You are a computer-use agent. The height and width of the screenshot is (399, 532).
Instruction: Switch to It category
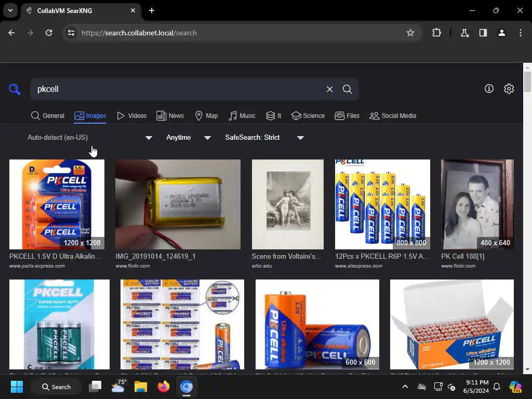[273, 116]
